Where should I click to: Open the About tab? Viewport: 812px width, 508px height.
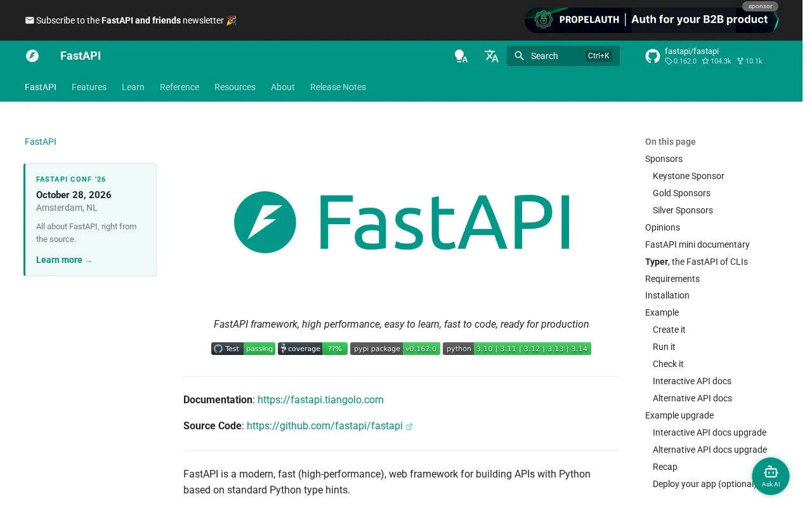point(283,87)
